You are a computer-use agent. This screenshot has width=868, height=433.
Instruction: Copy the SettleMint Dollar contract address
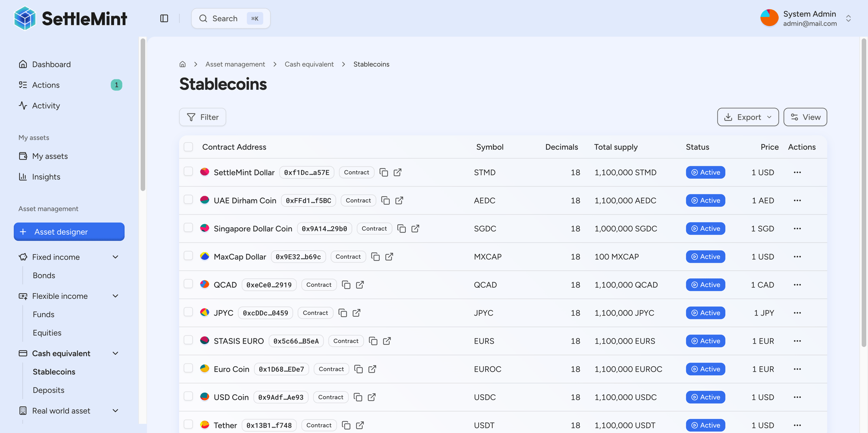point(384,172)
